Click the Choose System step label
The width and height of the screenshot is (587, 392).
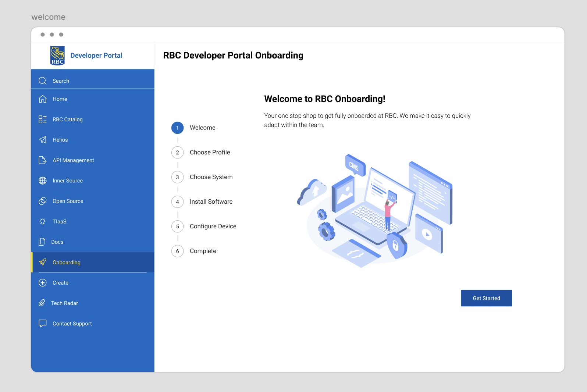[x=211, y=177]
